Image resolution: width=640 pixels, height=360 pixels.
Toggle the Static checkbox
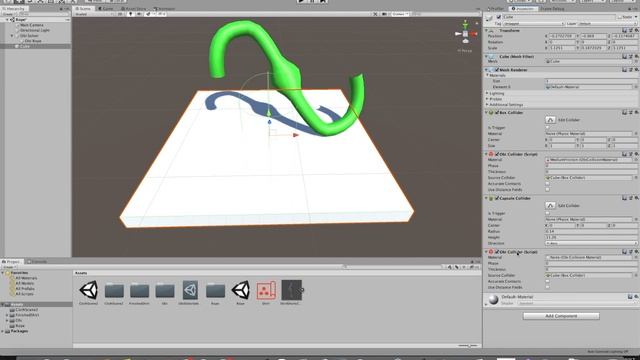click(620, 17)
